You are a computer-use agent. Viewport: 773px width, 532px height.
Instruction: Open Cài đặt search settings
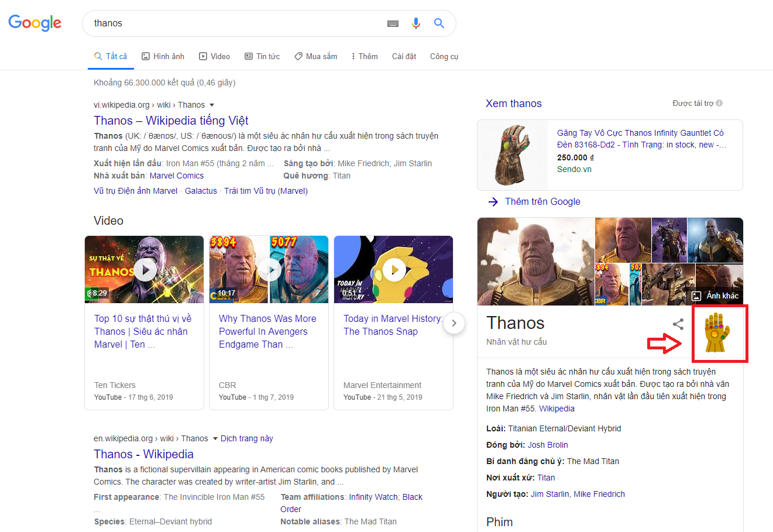coord(404,56)
